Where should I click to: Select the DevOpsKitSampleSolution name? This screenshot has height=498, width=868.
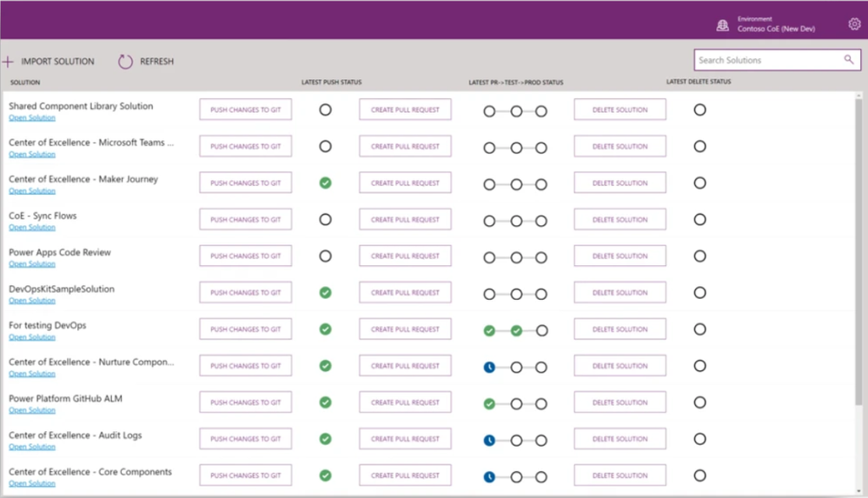point(62,289)
